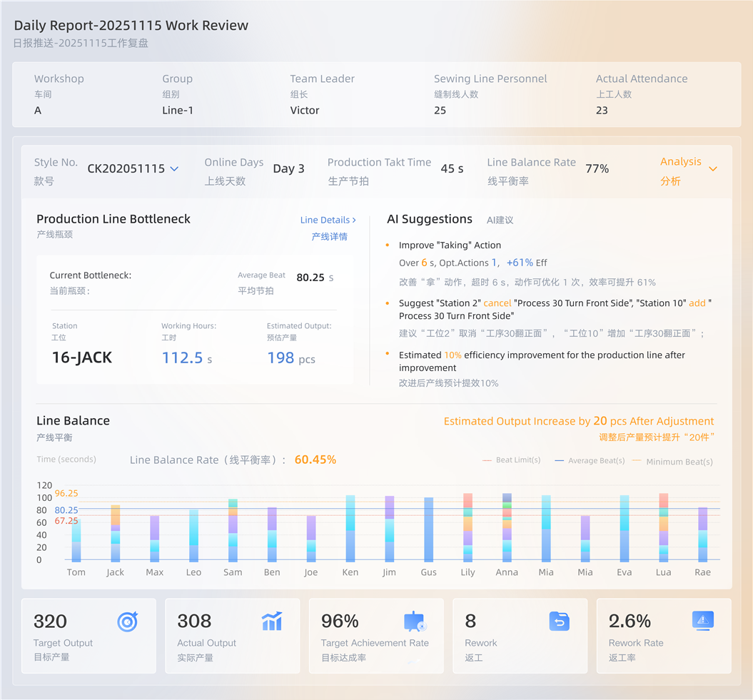Click the Estimated Output 198 pcs value
Viewport: 753px width, 700px height.
[290, 358]
